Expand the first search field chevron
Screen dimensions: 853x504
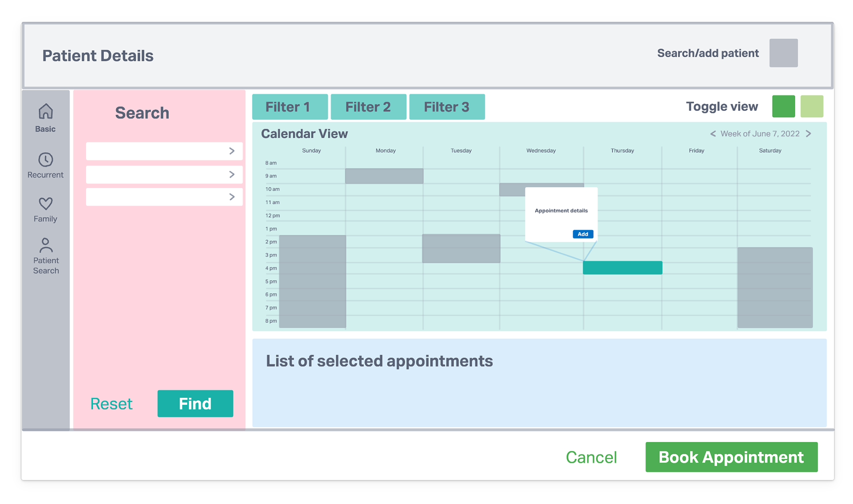click(x=232, y=151)
